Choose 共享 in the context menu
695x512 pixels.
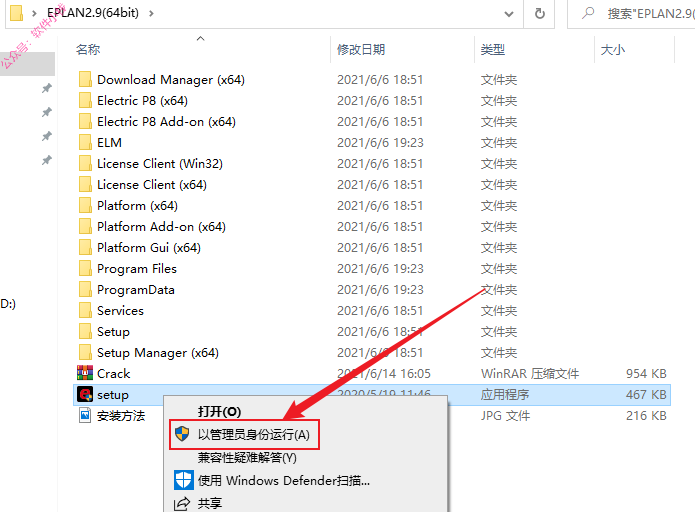tap(210, 504)
